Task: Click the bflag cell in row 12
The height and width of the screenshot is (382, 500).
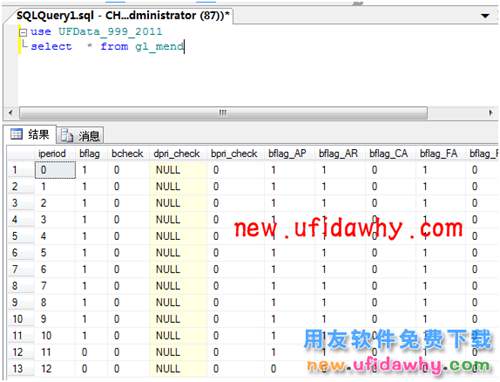Action: [92, 352]
